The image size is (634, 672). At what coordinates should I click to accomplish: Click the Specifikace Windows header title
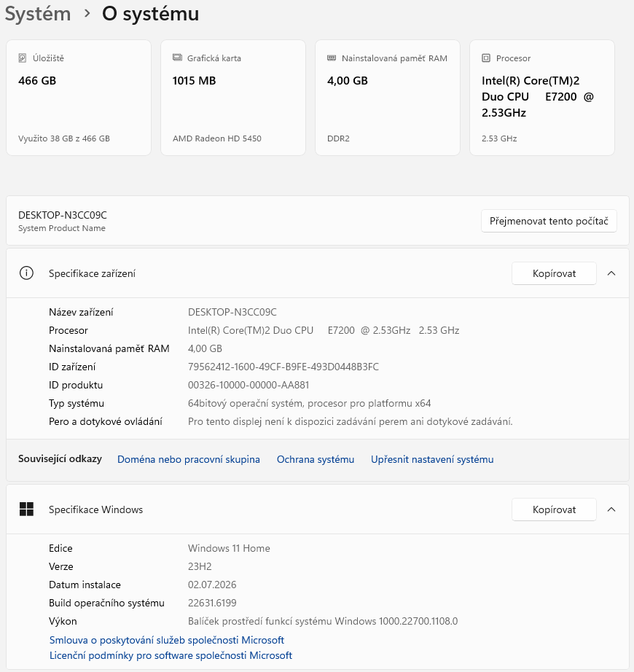point(96,509)
